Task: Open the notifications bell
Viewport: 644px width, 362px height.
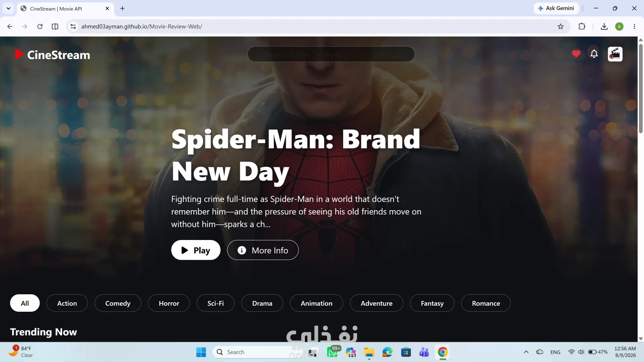Action: coord(594,54)
